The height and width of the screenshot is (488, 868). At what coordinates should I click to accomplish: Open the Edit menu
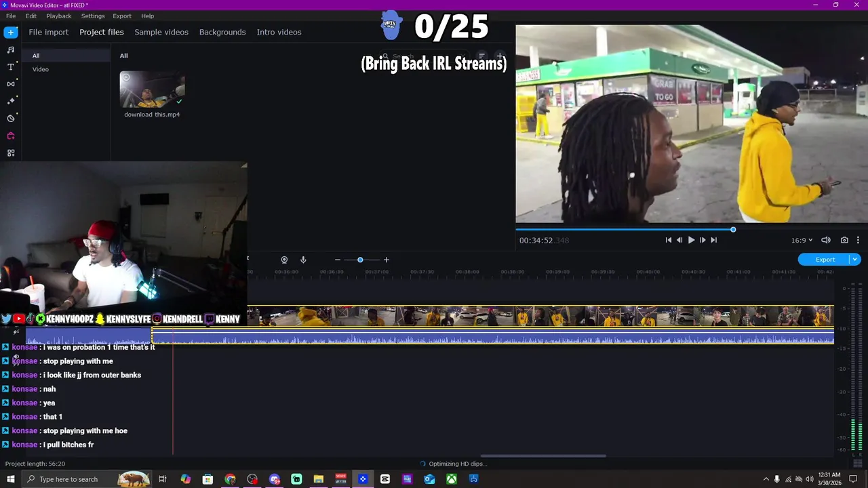coord(31,16)
